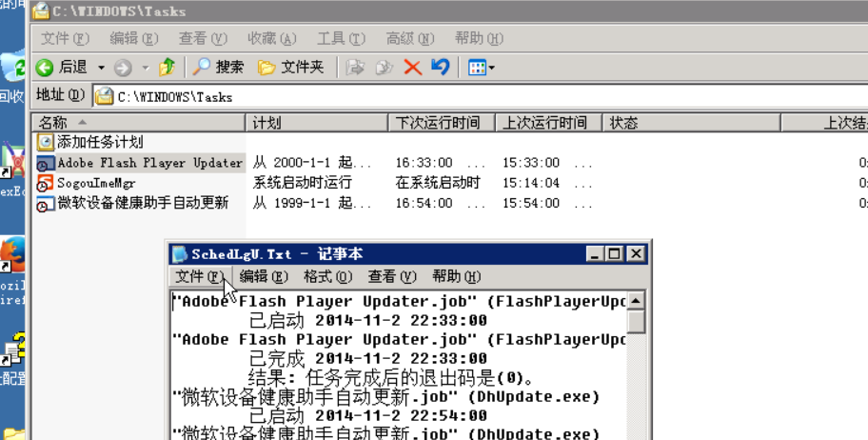Open Explorer 编辑(E) menu
Image resolution: width=868 pixels, height=440 pixels.
point(134,38)
